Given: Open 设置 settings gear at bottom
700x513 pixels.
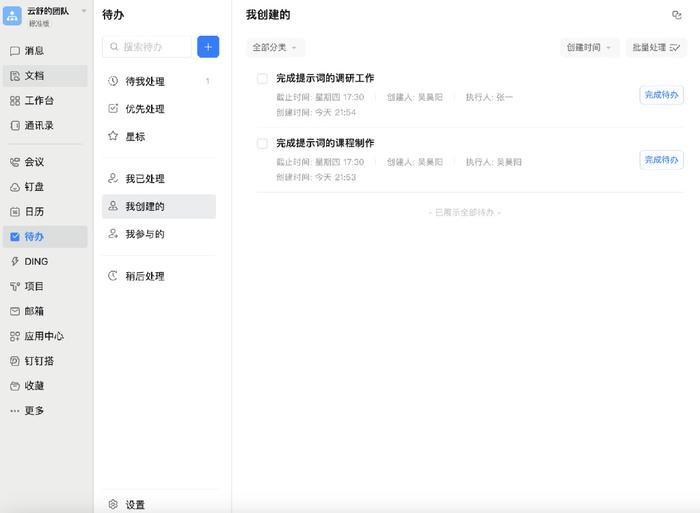Looking at the screenshot, I should 113,504.
